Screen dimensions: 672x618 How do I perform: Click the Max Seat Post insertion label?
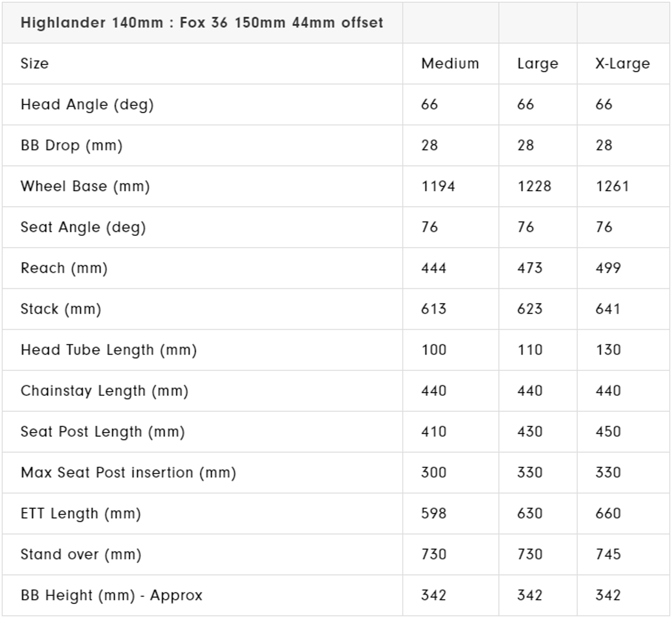click(128, 473)
